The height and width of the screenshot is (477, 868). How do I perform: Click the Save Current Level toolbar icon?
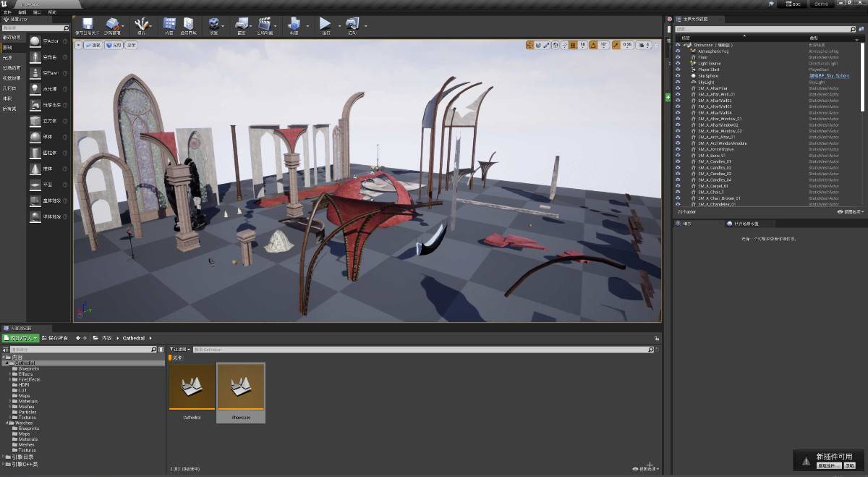88,25
